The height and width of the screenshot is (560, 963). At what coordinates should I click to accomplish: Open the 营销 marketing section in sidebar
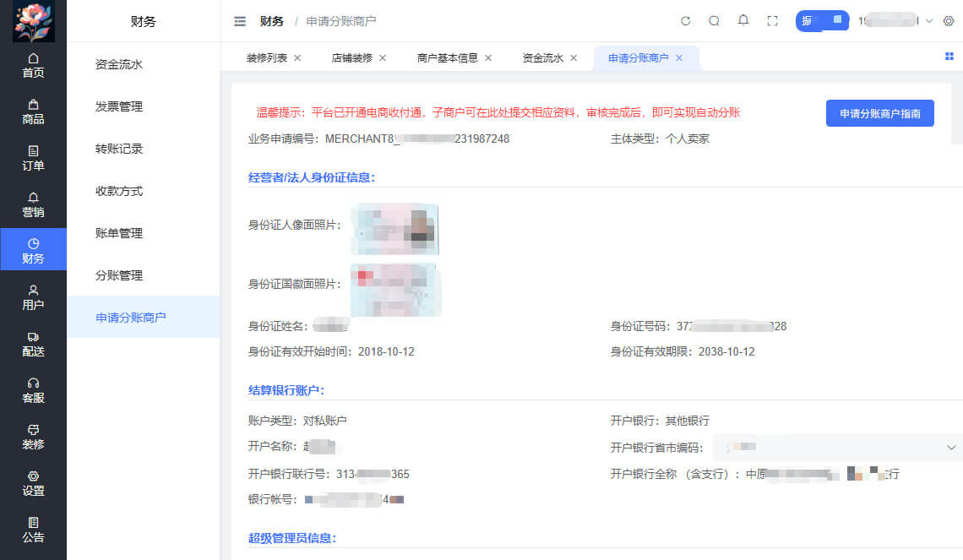coord(33,203)
